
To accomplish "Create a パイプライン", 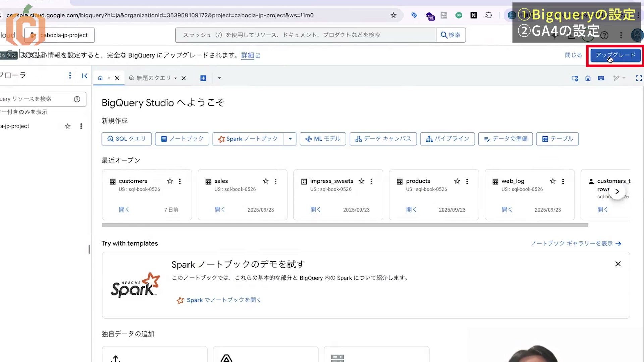I will 447,139.
